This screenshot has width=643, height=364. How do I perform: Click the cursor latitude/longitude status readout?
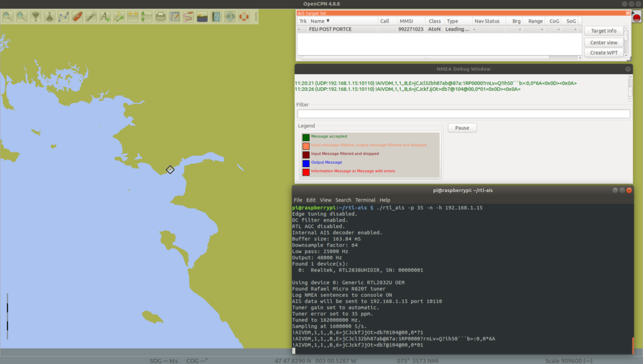click(315, 361)
